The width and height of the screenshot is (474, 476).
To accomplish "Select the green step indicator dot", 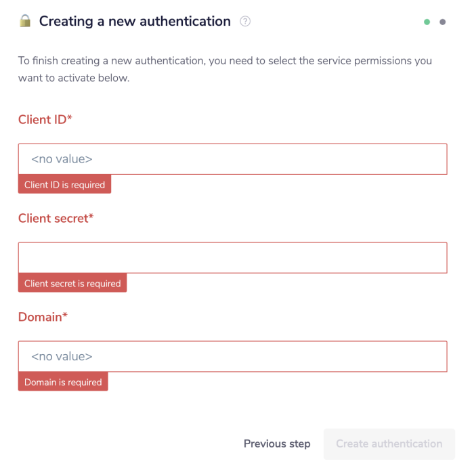I will point(427,22).
